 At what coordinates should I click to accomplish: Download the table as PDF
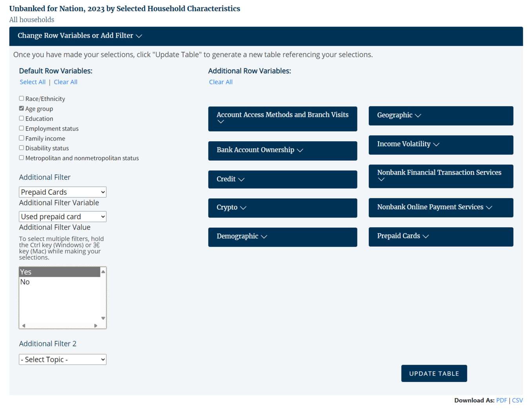pos(501,400)
